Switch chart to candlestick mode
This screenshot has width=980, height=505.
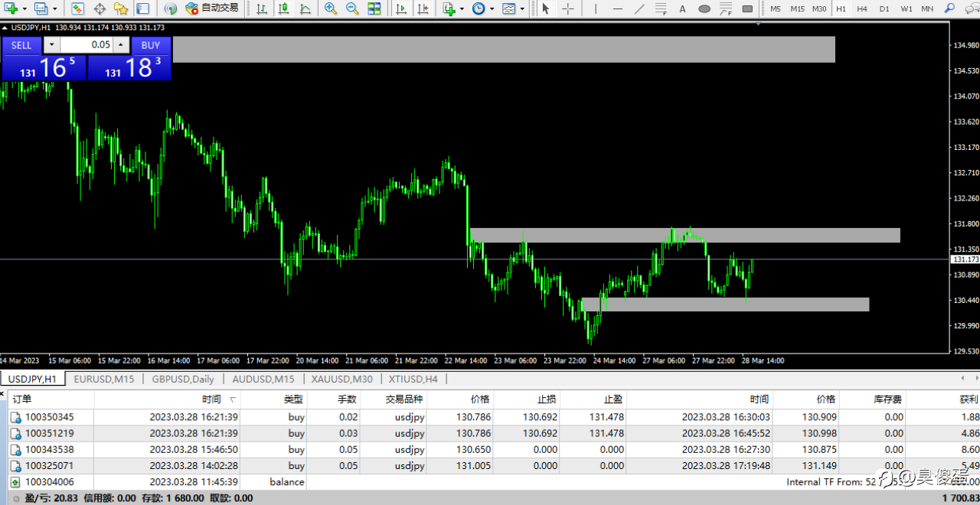tap(284, 8)
